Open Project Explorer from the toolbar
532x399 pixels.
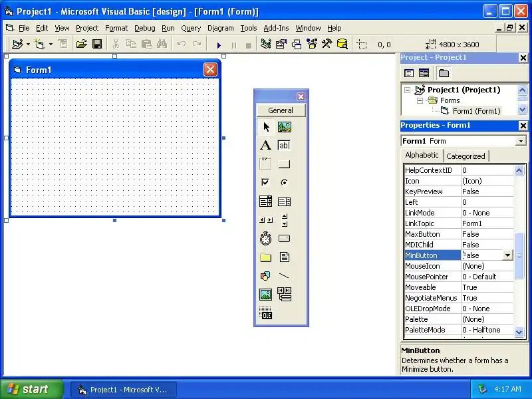[265, 44]
